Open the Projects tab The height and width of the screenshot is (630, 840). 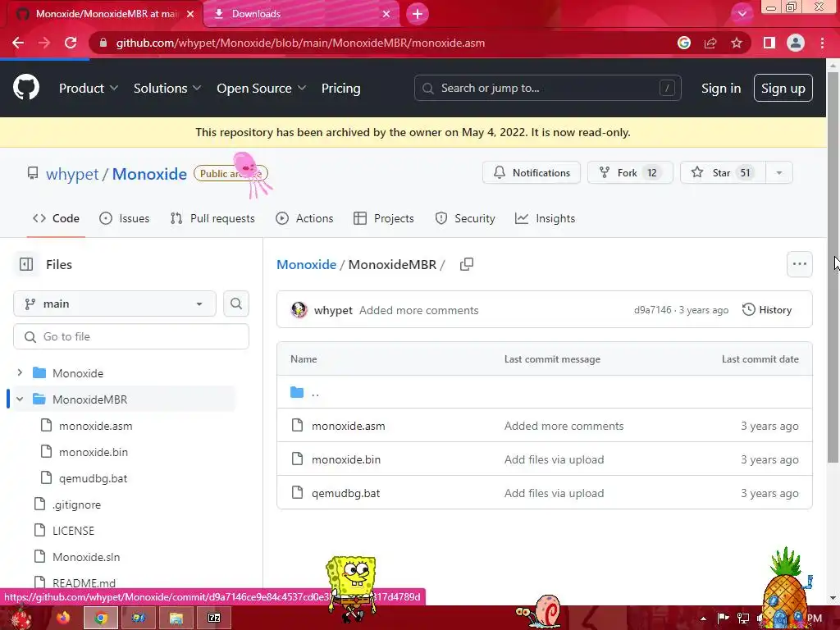pos(384,218)
